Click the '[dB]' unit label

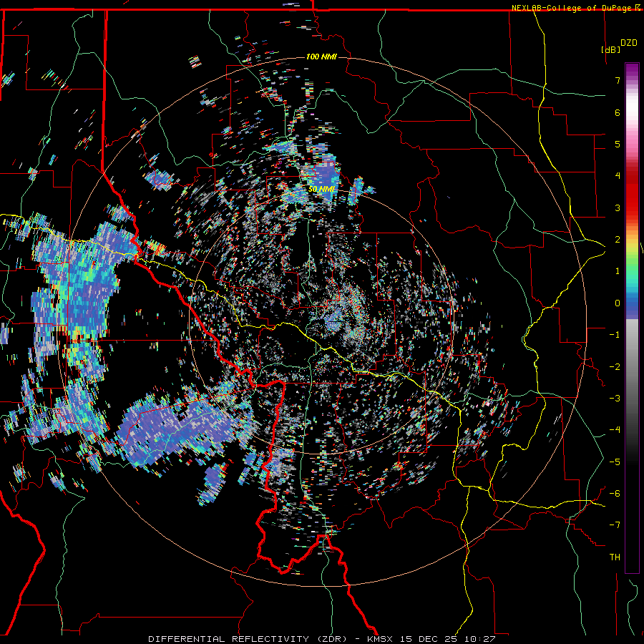click(x=610, y=49)
